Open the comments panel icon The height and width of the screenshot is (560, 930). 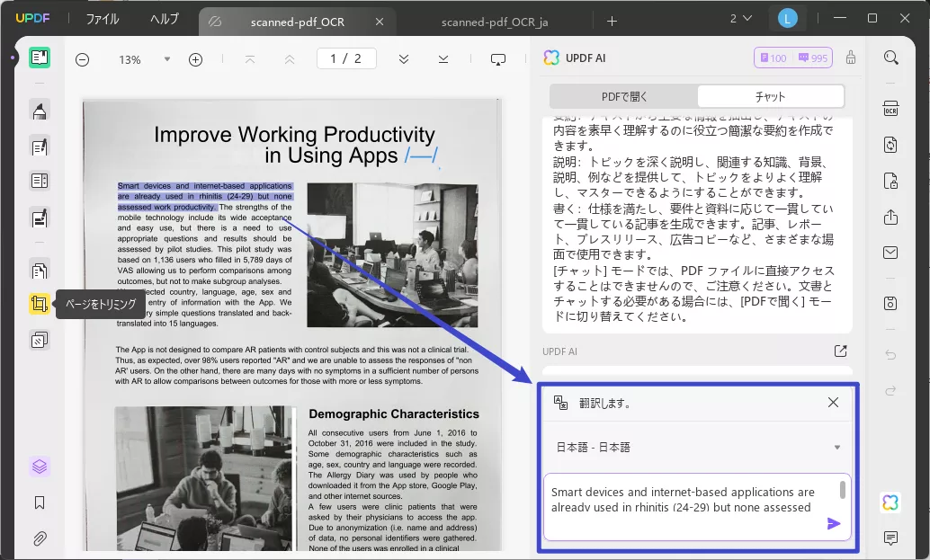[x=890, y=538]
